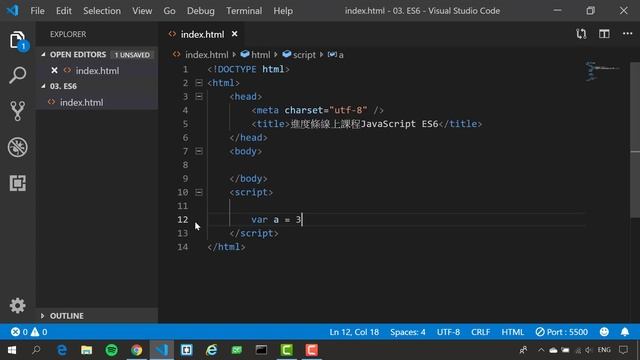Open the View menu

tap(142, 11)
